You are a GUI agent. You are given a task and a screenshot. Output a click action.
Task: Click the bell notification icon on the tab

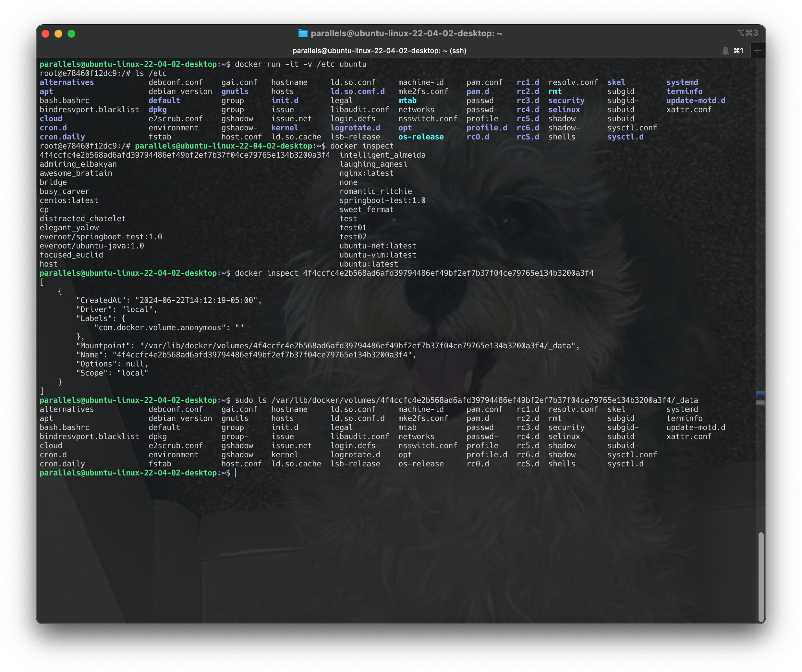tap(726, 51)
